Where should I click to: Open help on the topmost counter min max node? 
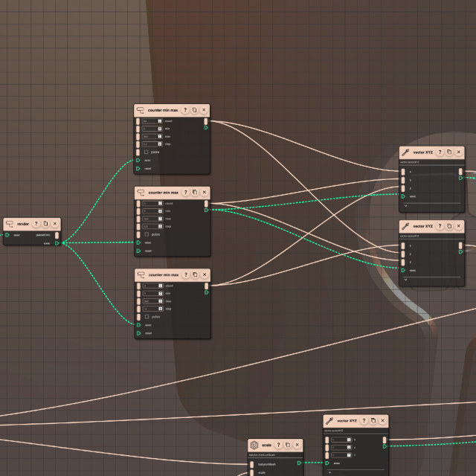(x=185, y=110)
